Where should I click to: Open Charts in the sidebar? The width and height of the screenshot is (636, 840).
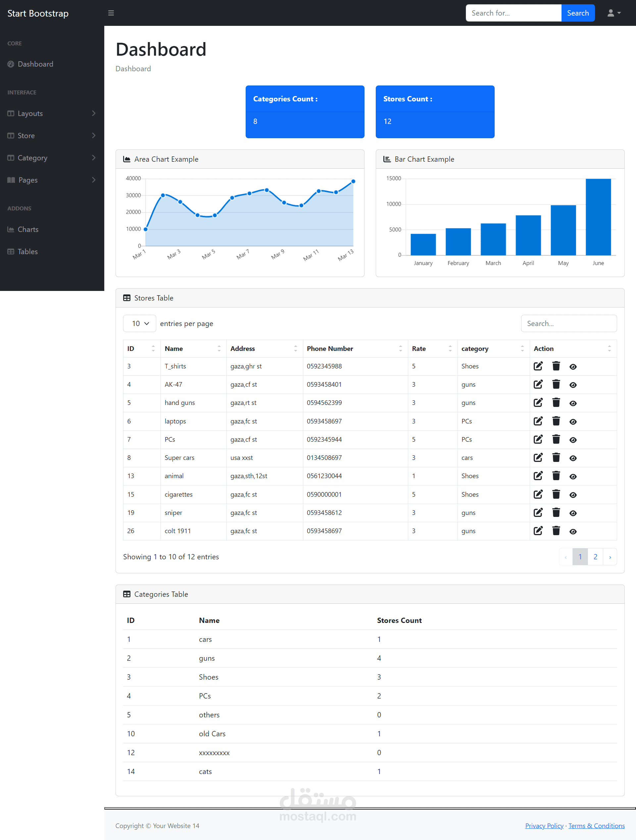28,229
